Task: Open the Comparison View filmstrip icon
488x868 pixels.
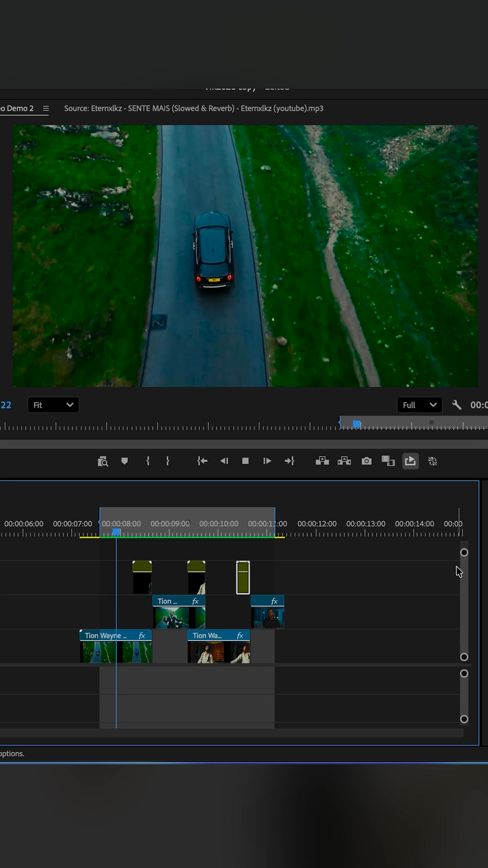Action: (x=388, y=461)
